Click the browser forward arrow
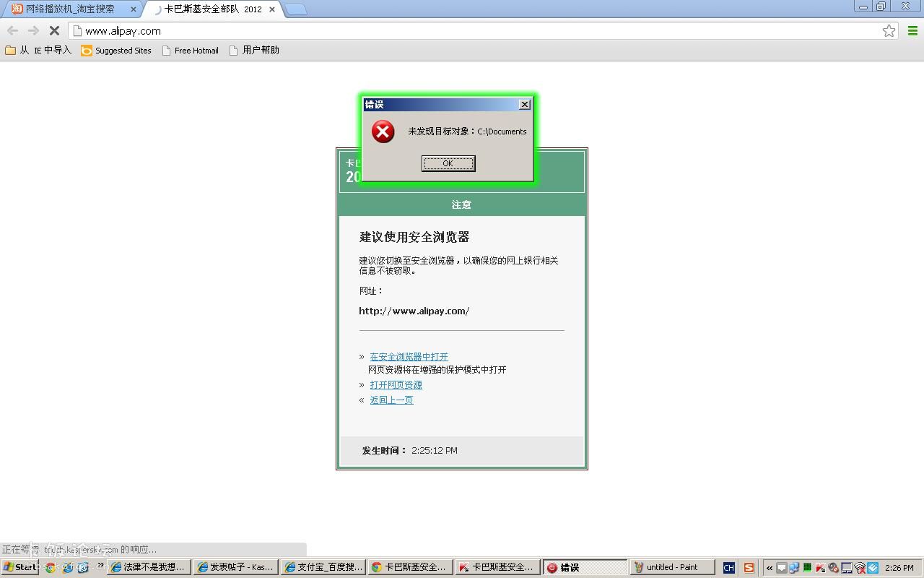Image resolution: width=924 pixels, height=578 pixels. 33,30
